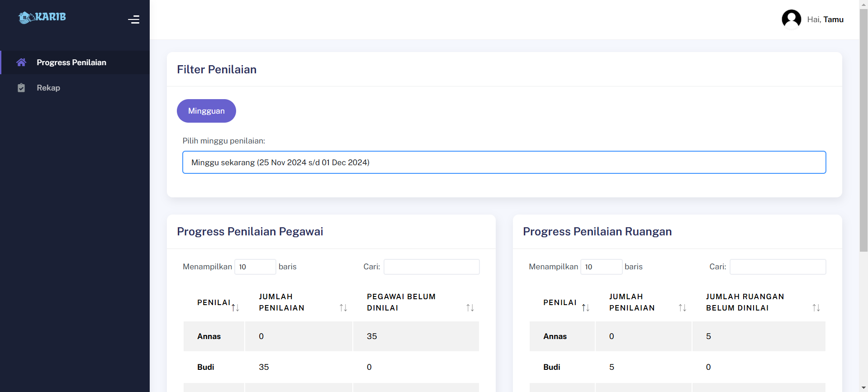Image resolution: width=868 pixels, height=392 pixels.
Task: Click the page vertical scrollbar
Action: 863,136
